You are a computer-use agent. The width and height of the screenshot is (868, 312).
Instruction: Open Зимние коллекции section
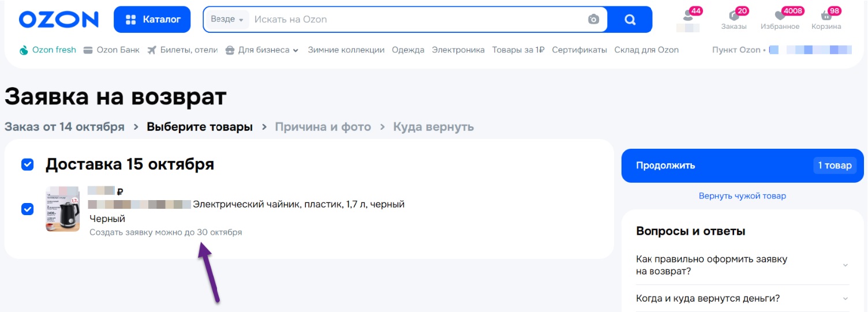click(x=346, y=50)
